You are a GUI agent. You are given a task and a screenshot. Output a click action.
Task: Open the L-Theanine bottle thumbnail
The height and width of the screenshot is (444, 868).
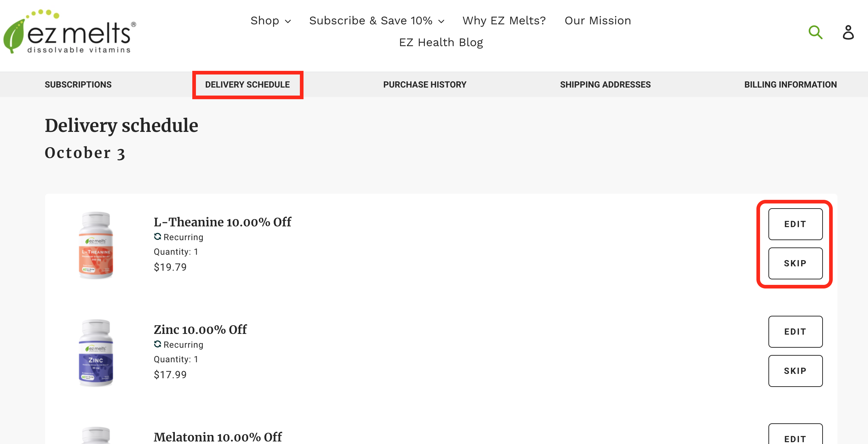(x=96, y=245)
